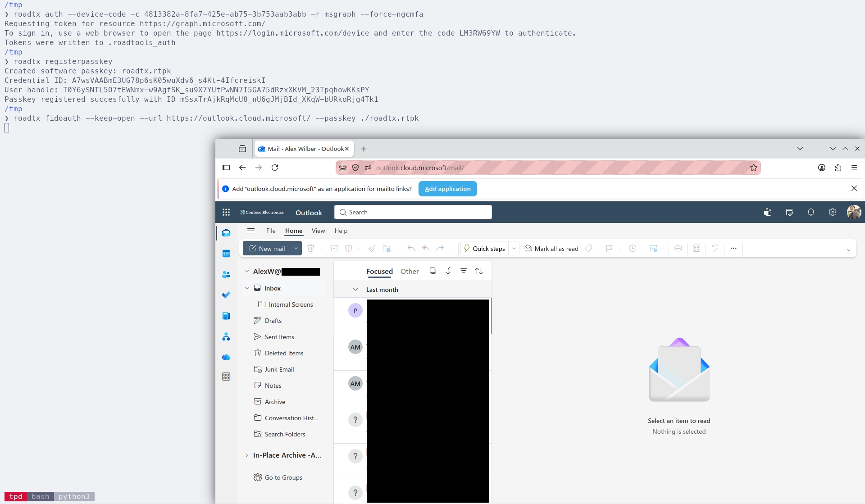Open the Mail module in the left rail
This screenshot has height=504, width=865.
pyautogui.click(x=226, y=233)
